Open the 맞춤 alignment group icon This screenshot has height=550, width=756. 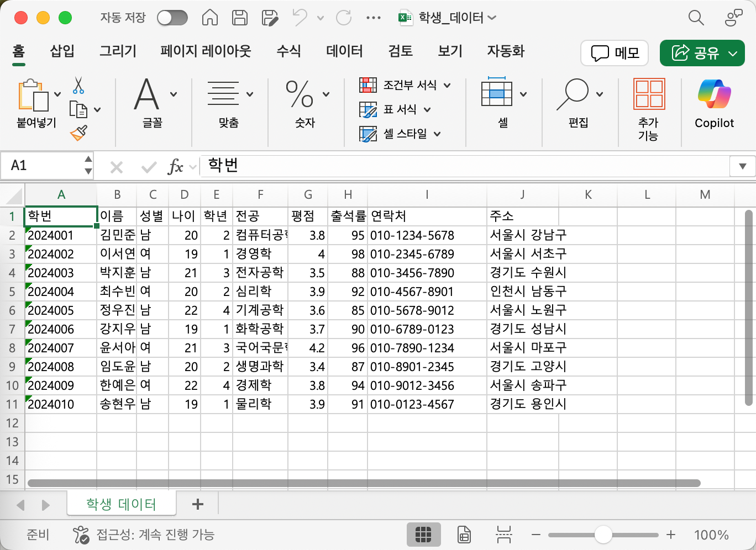coord(223,94)
